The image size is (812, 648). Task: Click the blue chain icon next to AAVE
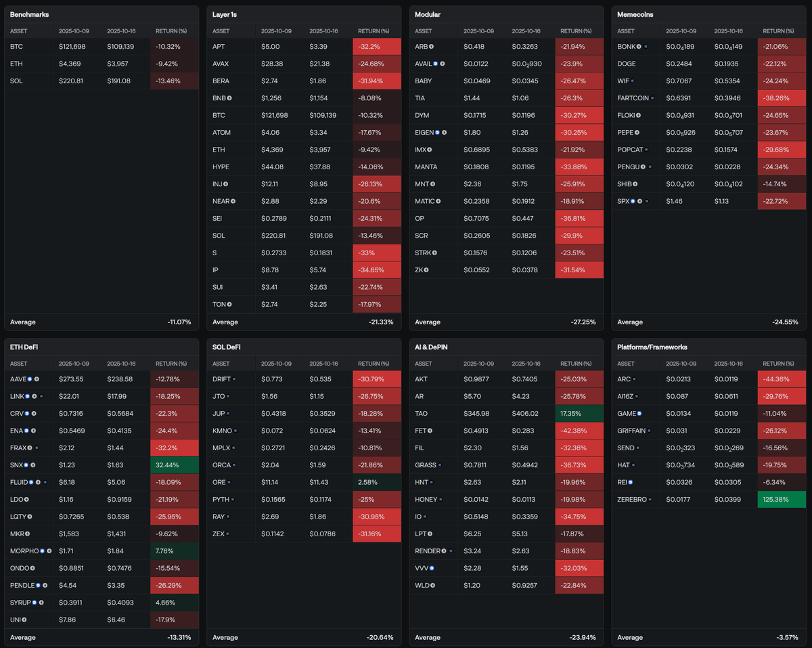pyautogui.click(x=30, y=379)
